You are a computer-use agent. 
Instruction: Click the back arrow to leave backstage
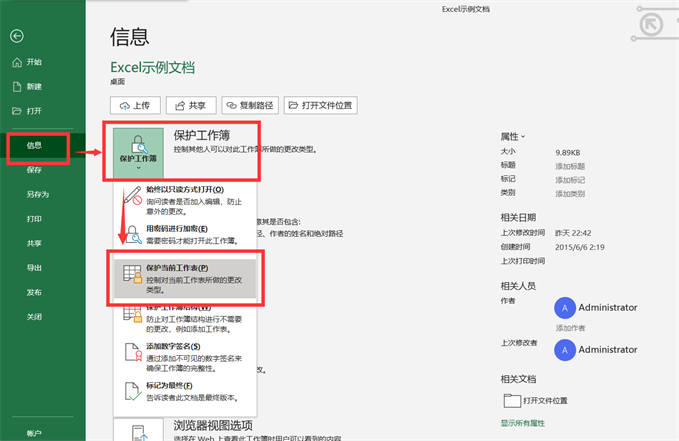16,36
